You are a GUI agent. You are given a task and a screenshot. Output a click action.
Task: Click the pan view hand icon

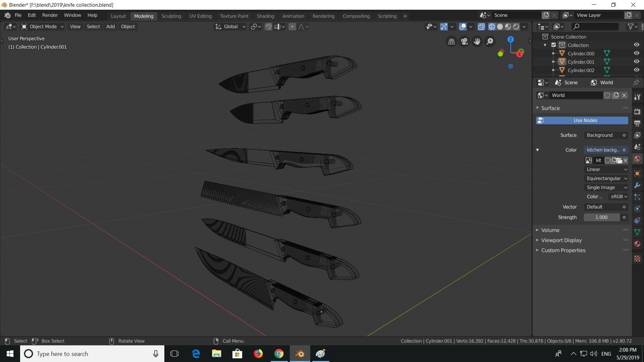click(477, 41)
